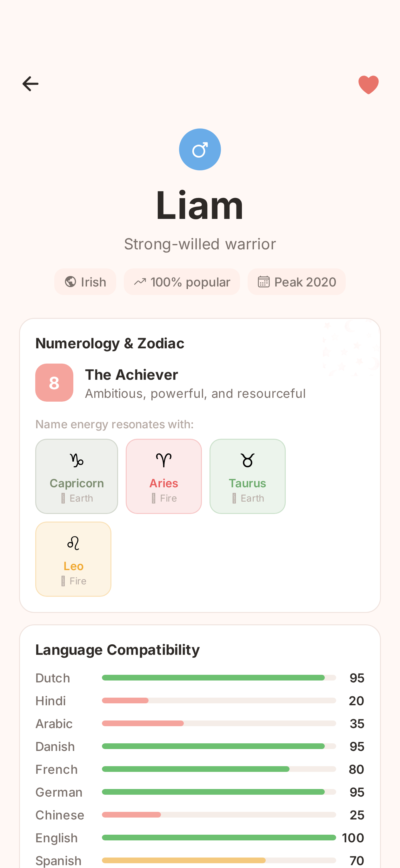Viewport: 400px width, 868px height.
Task: Tap the blue male gender symbol
Action: (200, 149)
